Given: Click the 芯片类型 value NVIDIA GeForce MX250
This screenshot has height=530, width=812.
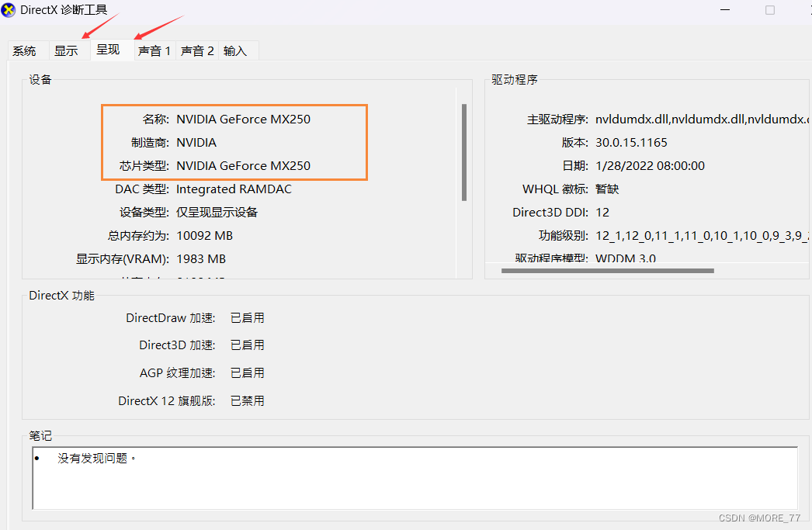Looking at the screenshot, I should pyautogui.click(x=244, y=165).
